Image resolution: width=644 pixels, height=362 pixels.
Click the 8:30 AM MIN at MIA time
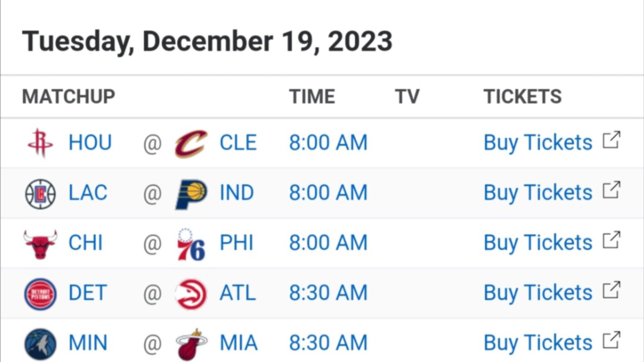[x=328, y=343]
